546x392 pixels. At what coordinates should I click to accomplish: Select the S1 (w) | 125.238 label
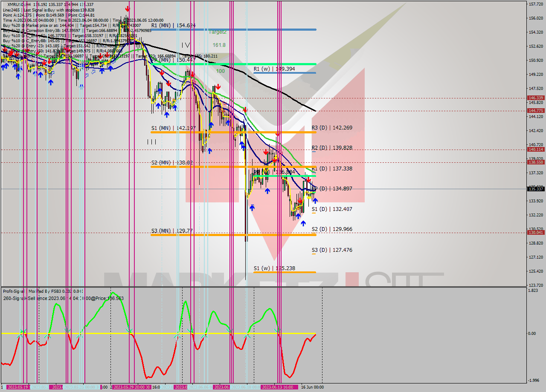(x=274, y=268)
